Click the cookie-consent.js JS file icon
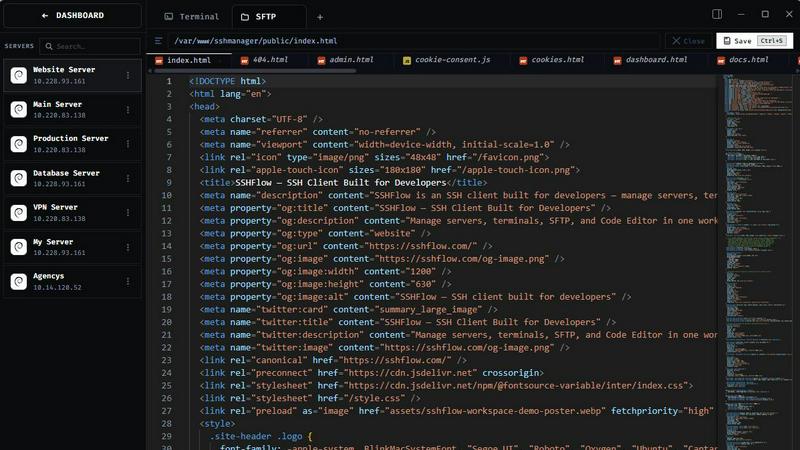Screen dimensions: 800x450 407,61
